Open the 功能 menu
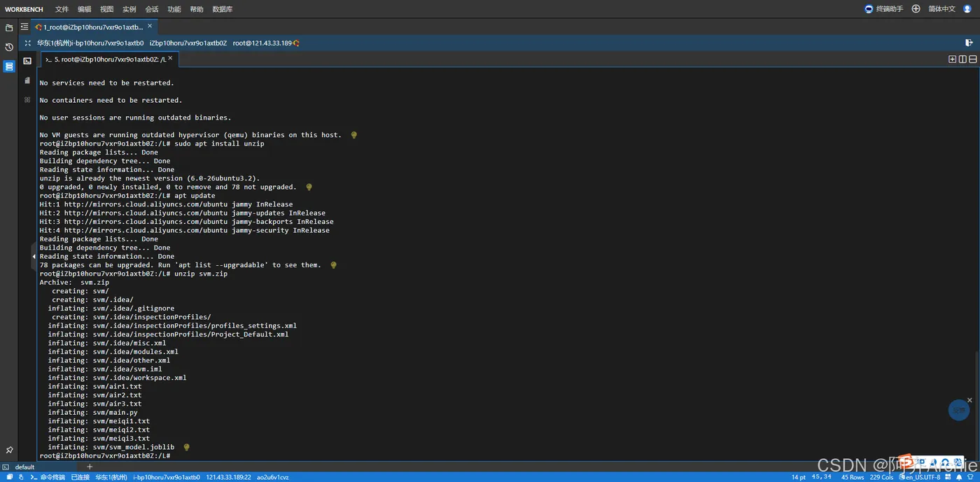Viewport: 980px width, 482px height. coord(174,9)
